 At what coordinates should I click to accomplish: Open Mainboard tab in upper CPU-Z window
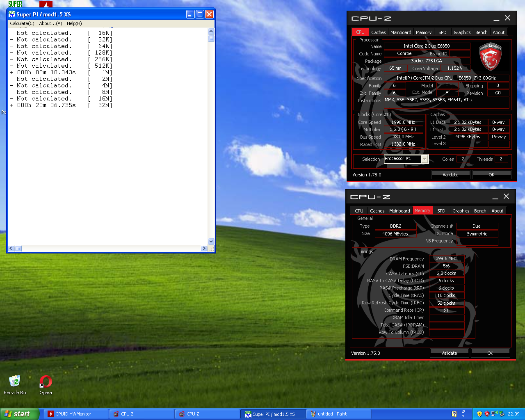[401, 32]
